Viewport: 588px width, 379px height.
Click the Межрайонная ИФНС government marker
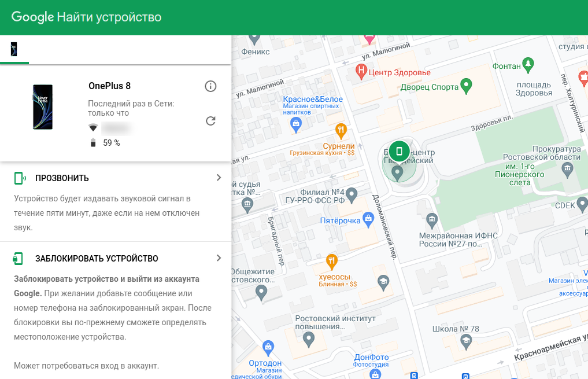[x=432, y=220]
